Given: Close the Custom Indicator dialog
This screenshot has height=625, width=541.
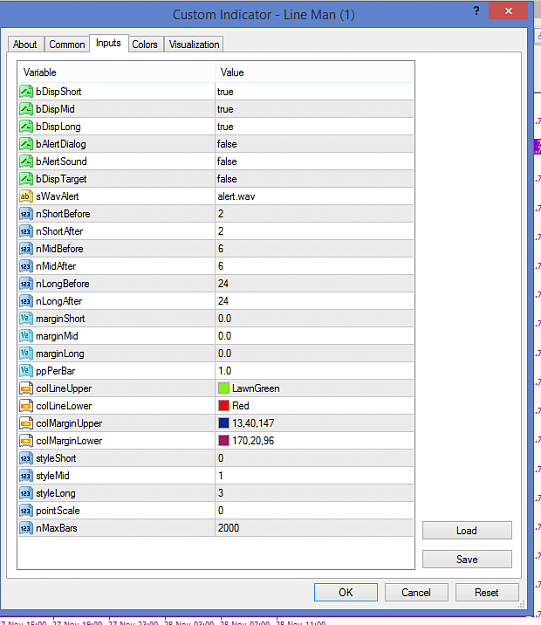Looking at the screenshot, I should coord(508,11).
